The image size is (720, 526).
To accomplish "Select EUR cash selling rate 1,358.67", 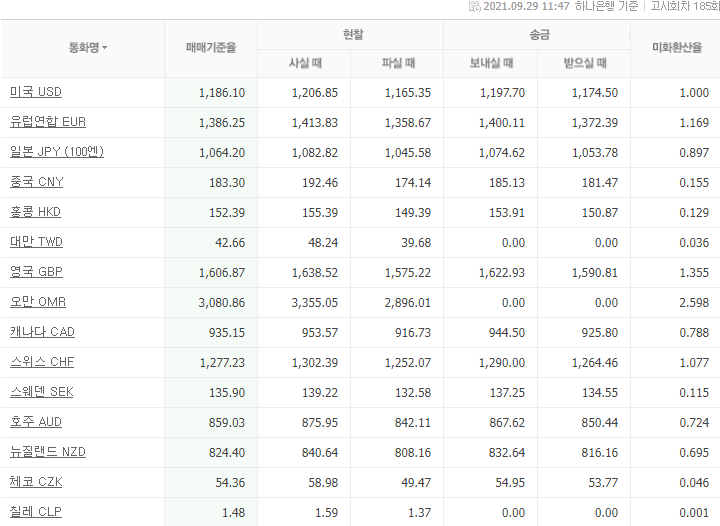I will tap(408, 123).
